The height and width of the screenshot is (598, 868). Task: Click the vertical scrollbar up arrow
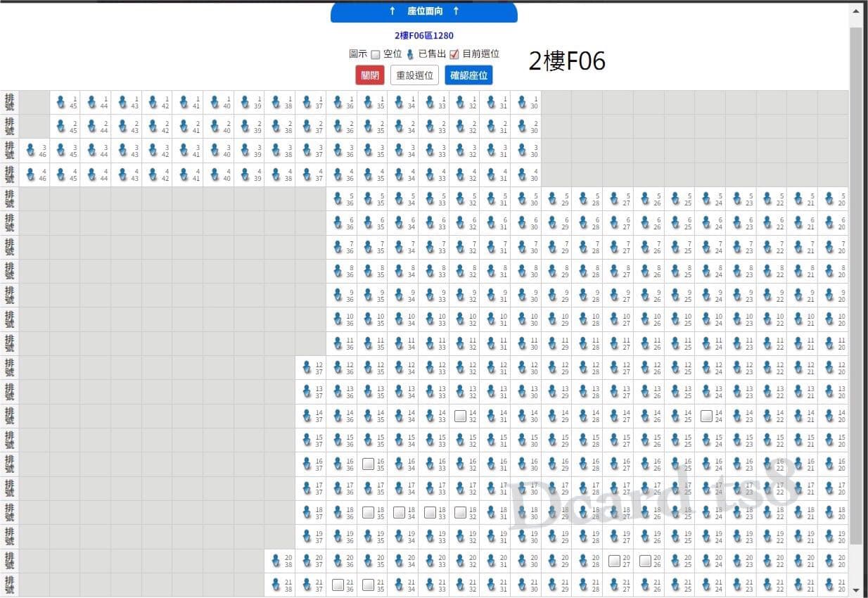[855, 11]
